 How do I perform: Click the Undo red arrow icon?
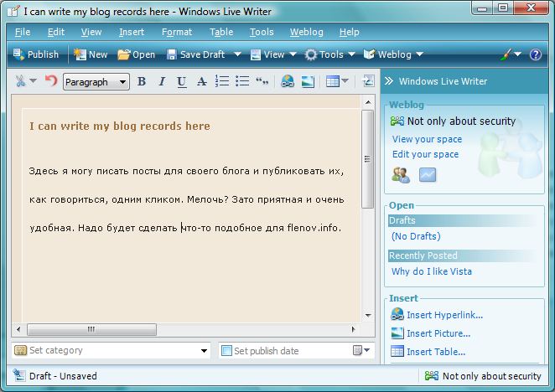click(51, 81)
